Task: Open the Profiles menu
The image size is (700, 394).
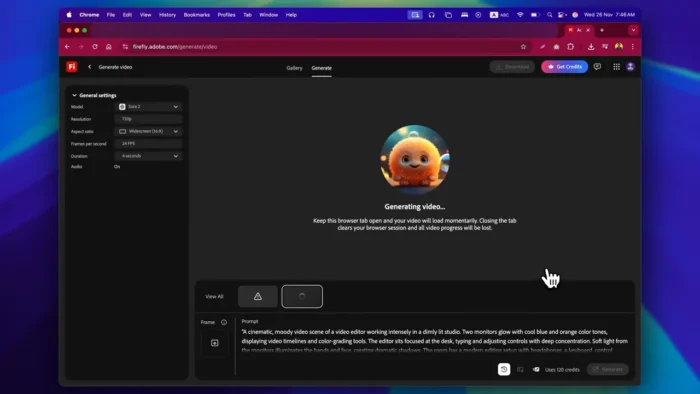Action: pyautogui.click(x=226, y=15)
